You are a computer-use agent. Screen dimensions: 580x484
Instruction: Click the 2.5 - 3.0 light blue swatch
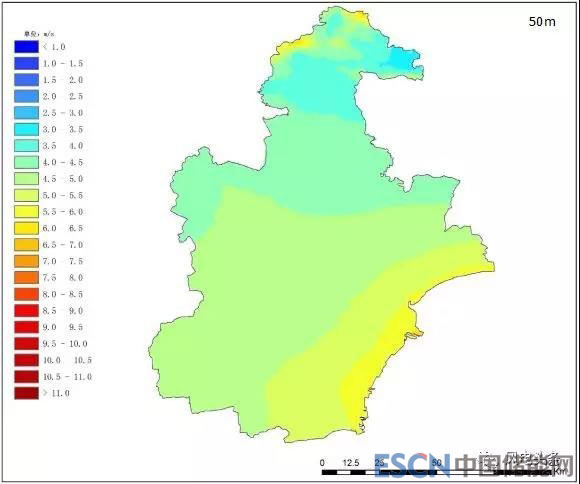(26, 112)
